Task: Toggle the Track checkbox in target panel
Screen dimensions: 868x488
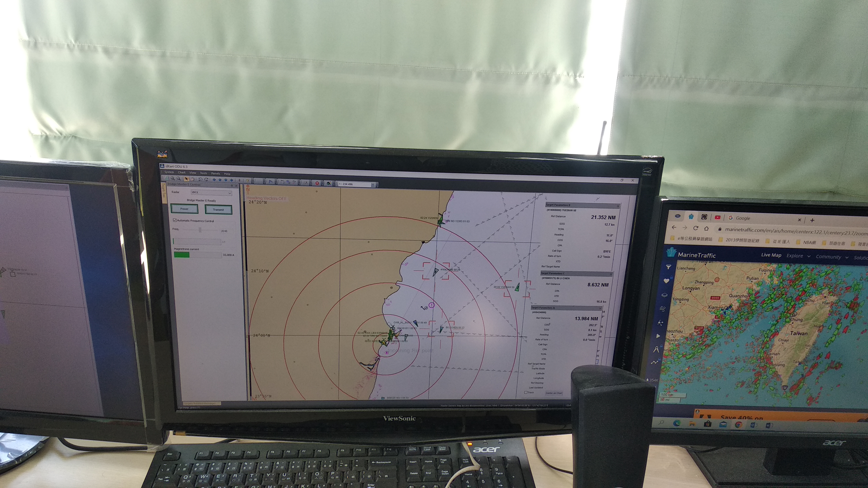Action: (x=526, y=392)
